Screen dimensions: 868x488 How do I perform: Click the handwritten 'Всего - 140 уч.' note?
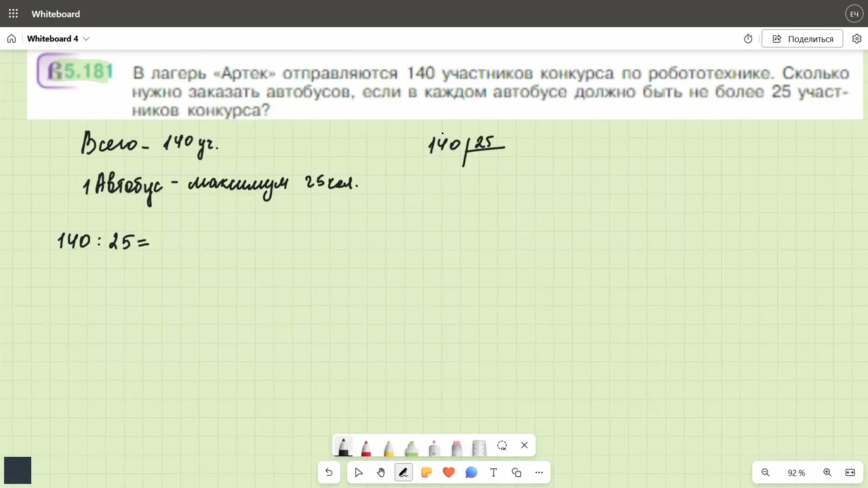point(150,144)
